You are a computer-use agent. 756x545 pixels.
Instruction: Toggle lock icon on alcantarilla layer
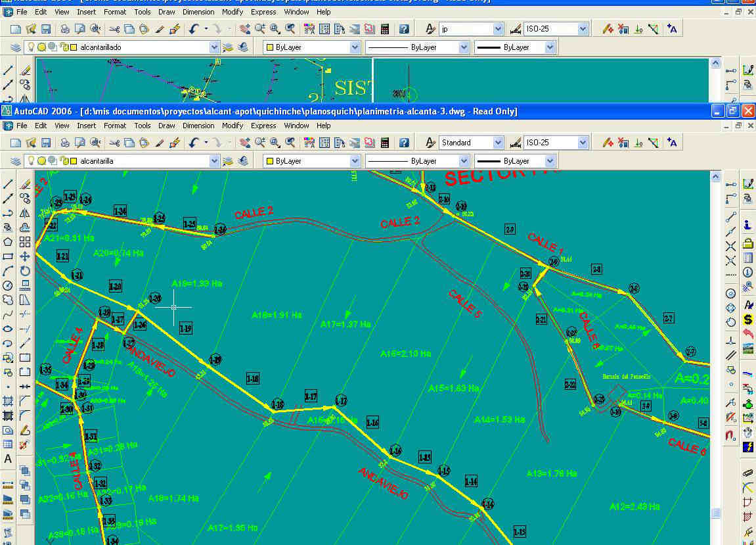tap(63, 161)
